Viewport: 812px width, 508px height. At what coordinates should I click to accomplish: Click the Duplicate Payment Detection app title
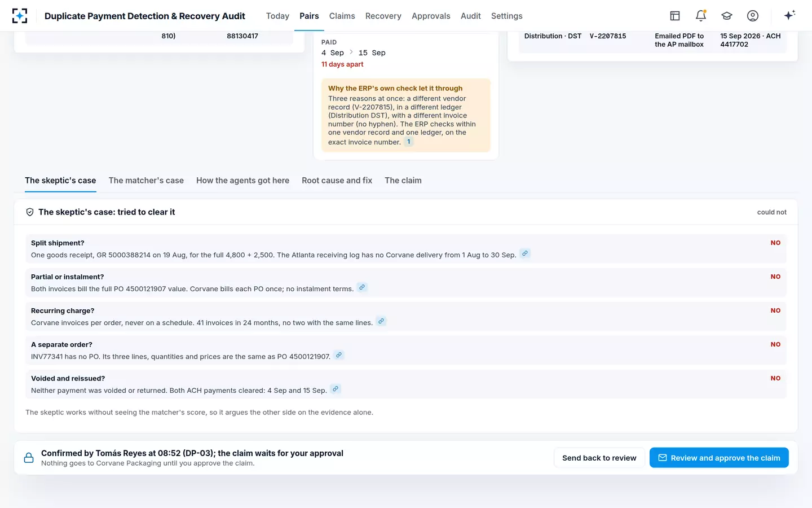click(x=145, y=16)
